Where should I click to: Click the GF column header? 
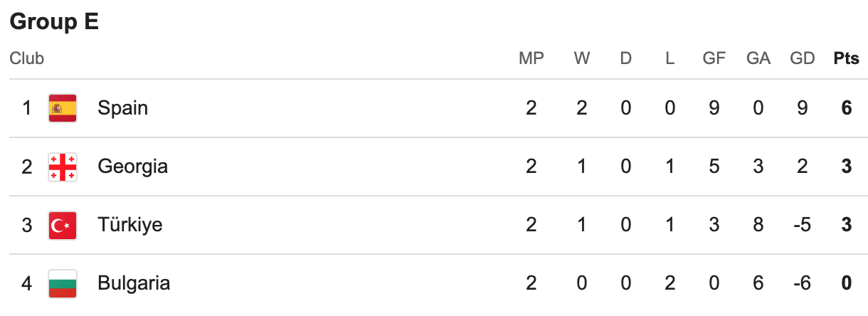click(x=714, y=58)
